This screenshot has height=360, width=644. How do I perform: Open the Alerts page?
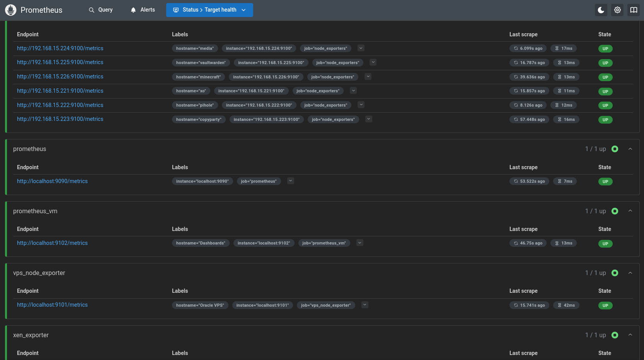coord(143,10)
